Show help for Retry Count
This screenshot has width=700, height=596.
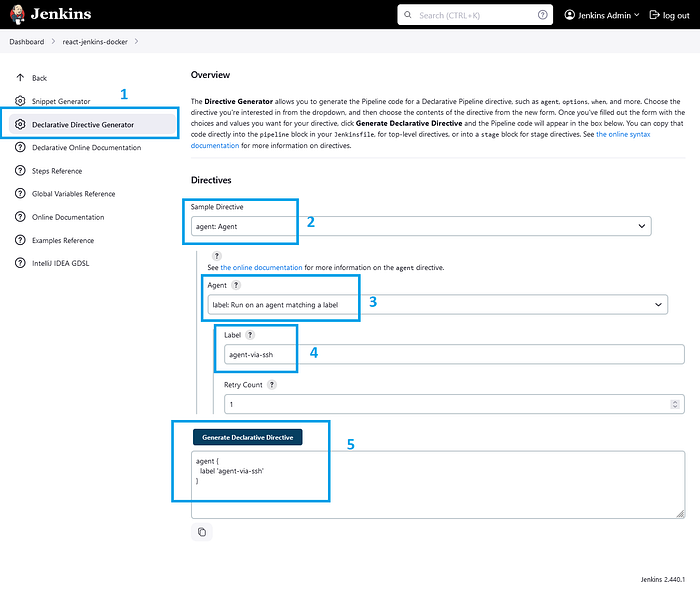(x=271, y=384)
